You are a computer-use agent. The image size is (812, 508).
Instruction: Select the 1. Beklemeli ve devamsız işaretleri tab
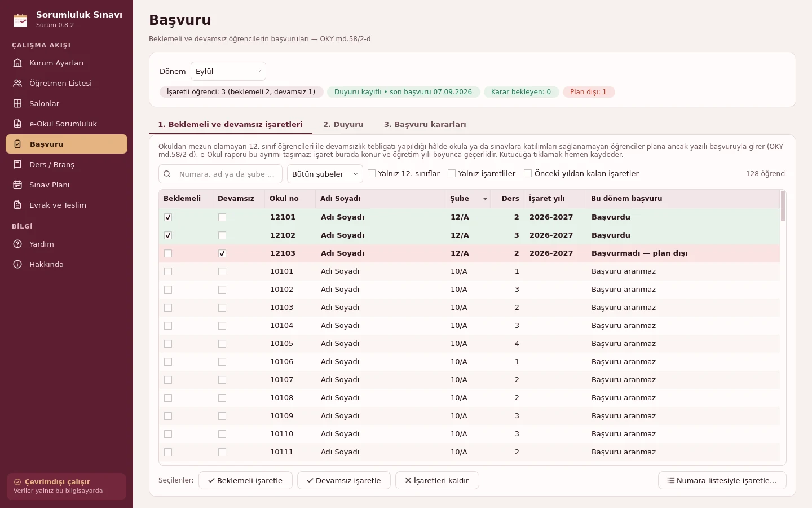(230, 125)
